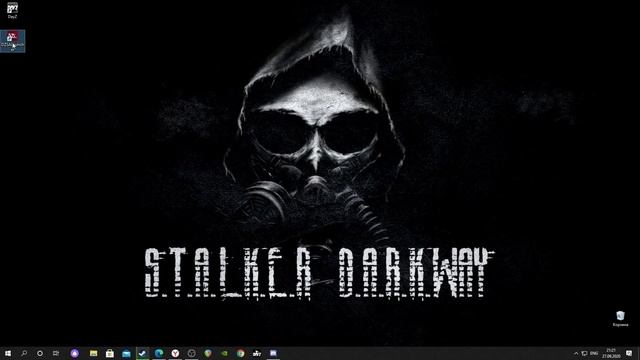Open Yandex Browser from the taskbar
Image resolution: width=640 pixels, height=360 pixels.
point(175,353)
